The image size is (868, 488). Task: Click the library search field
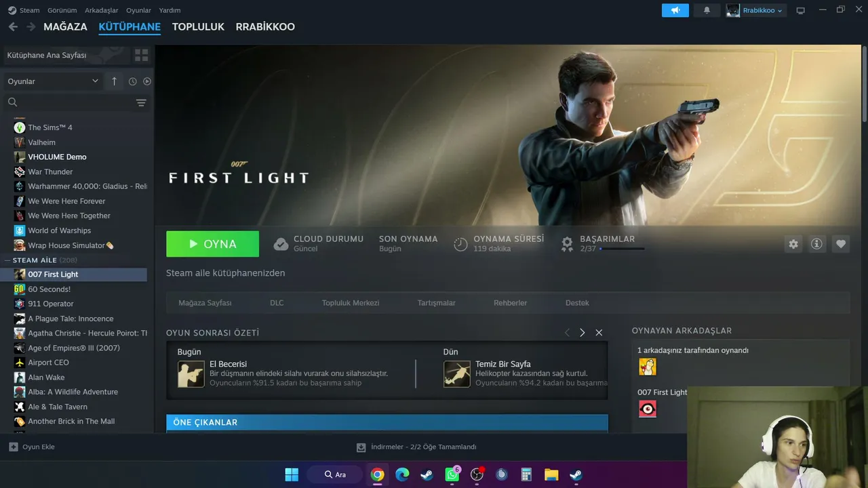coord(68,102)
